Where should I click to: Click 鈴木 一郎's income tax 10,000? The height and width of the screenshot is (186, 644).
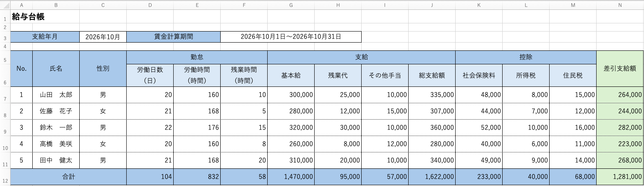(x=526, y=128)
